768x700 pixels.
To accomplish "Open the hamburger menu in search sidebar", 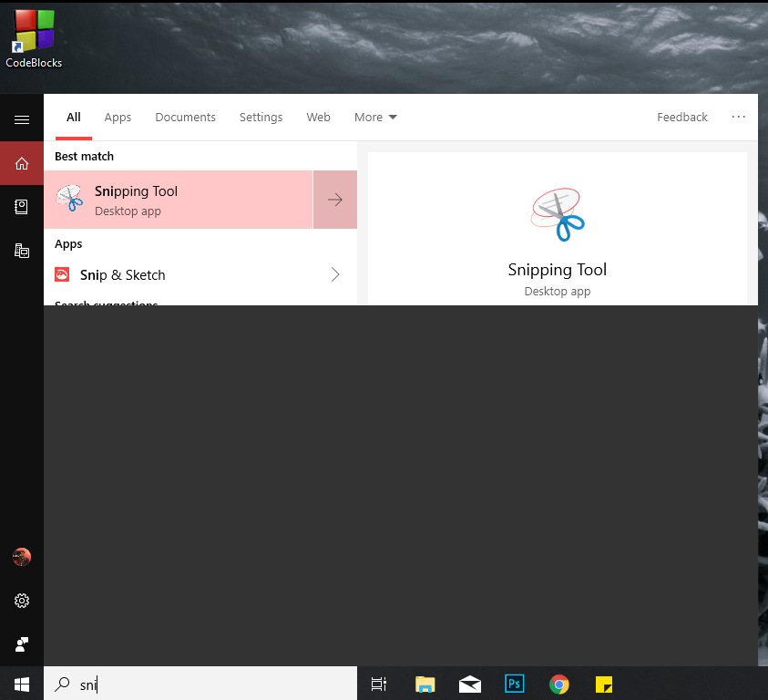I will pyautogui.click(x=22, y=119).
